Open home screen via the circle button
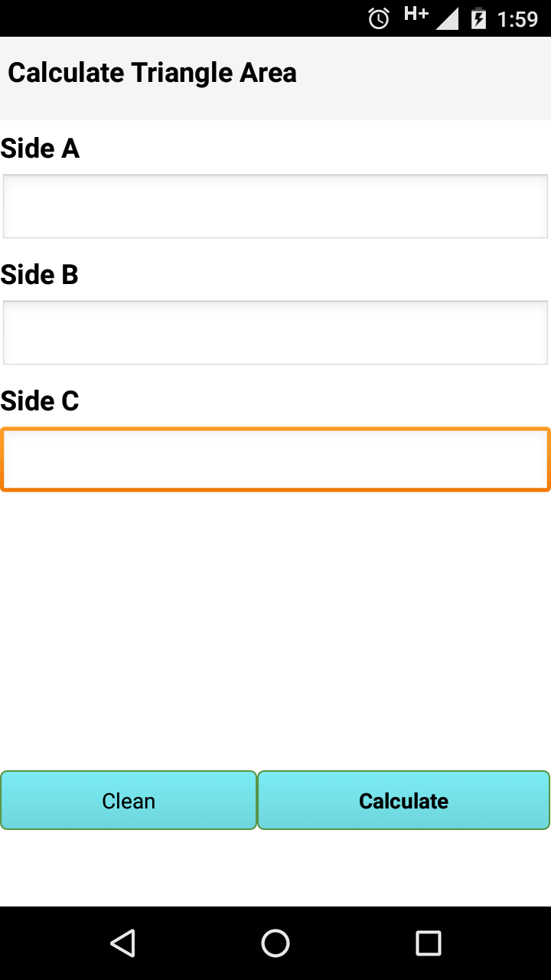Screen dimensions: 551x980 (x=275, y=943)
